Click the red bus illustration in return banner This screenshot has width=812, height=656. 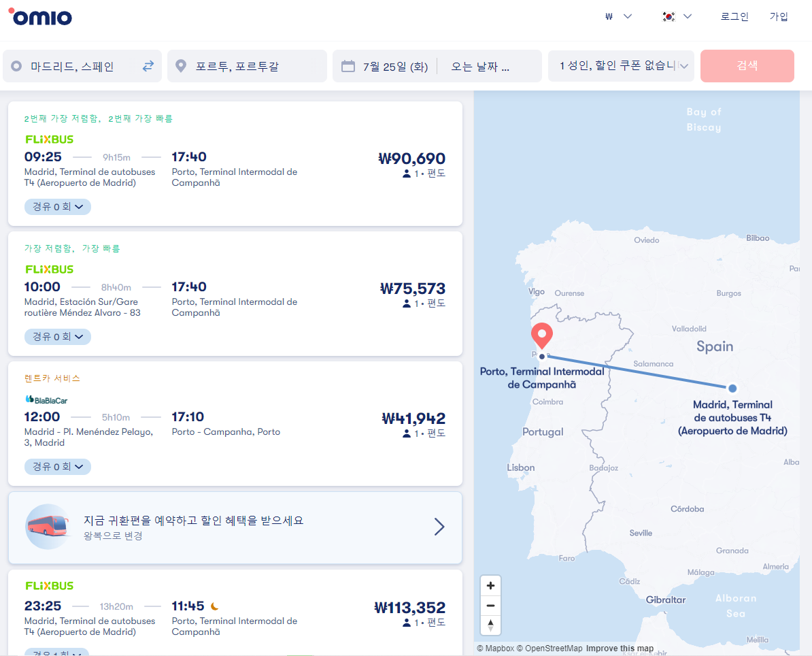[48, 527]
